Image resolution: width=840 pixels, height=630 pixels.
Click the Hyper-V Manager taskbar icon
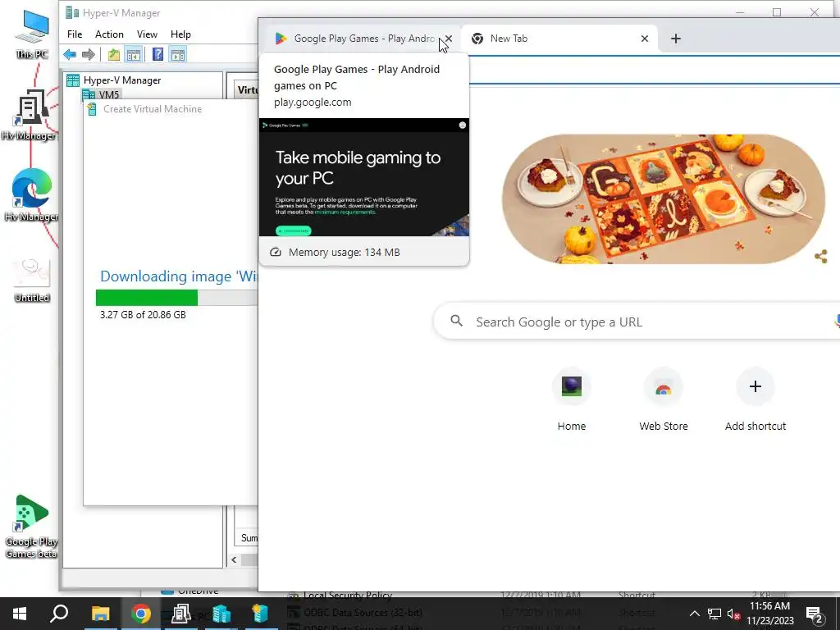tap(221, 614)
